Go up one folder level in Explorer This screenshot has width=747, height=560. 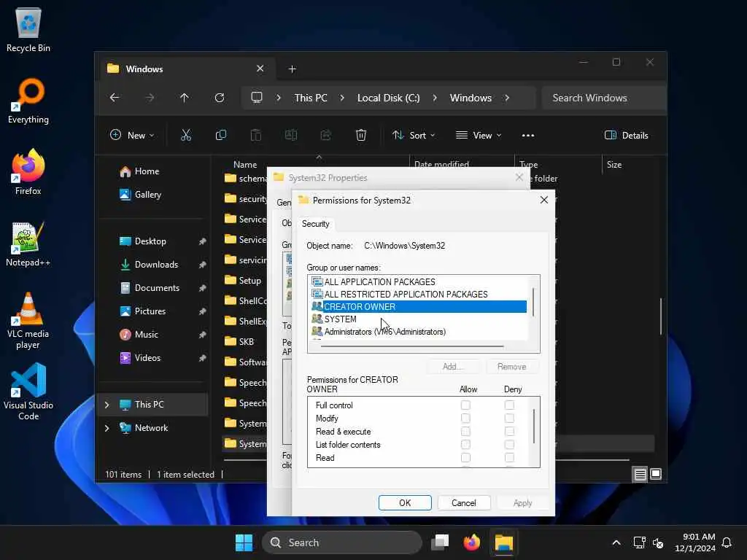pyautogui.click(x=185, y=98)
